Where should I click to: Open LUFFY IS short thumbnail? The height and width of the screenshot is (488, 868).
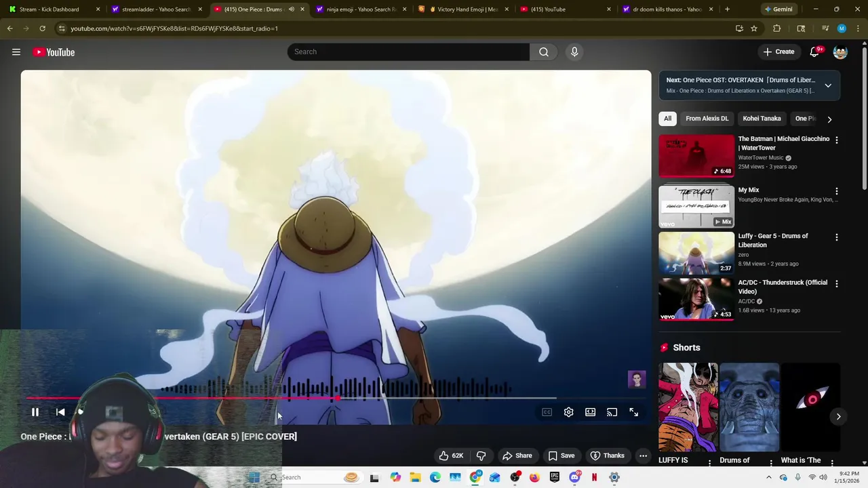688,407
